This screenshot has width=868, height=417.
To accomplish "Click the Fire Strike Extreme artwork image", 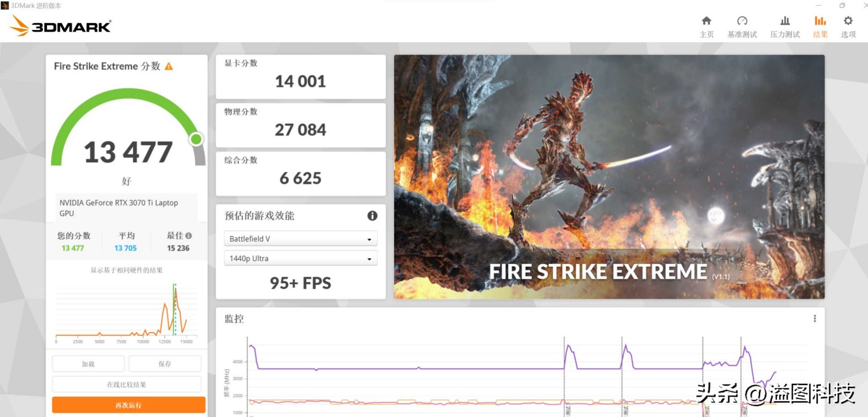I will (609, 177).
